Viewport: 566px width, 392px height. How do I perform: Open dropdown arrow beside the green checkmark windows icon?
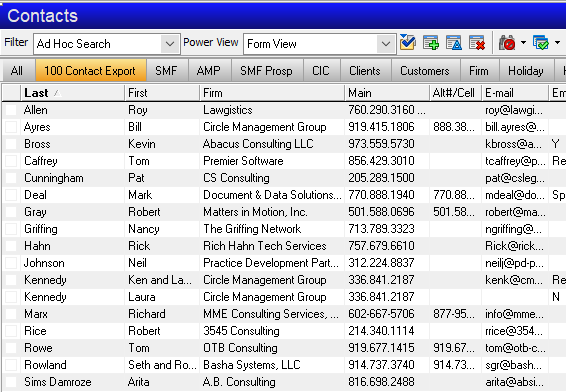click(557, 43)
